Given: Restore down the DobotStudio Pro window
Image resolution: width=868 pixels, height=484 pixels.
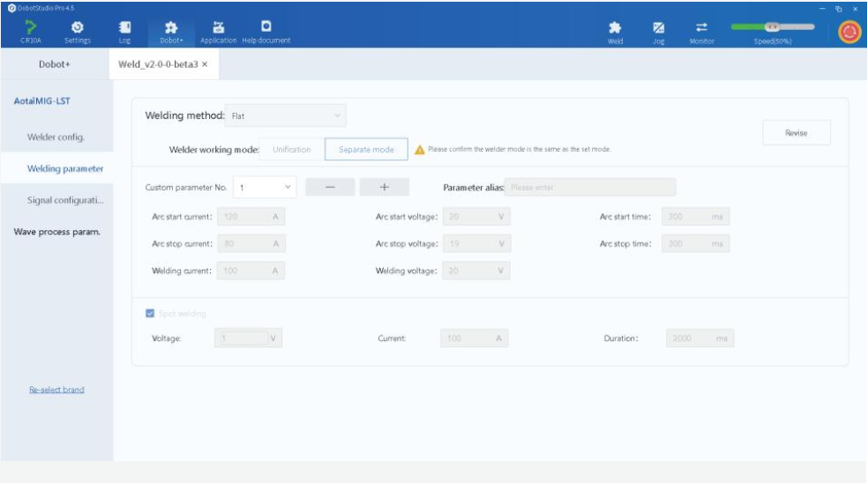Looking at the screenshot, I should tap(839, 8).
